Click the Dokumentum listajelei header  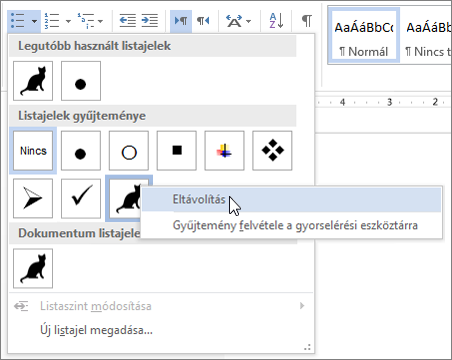[79, 233]
